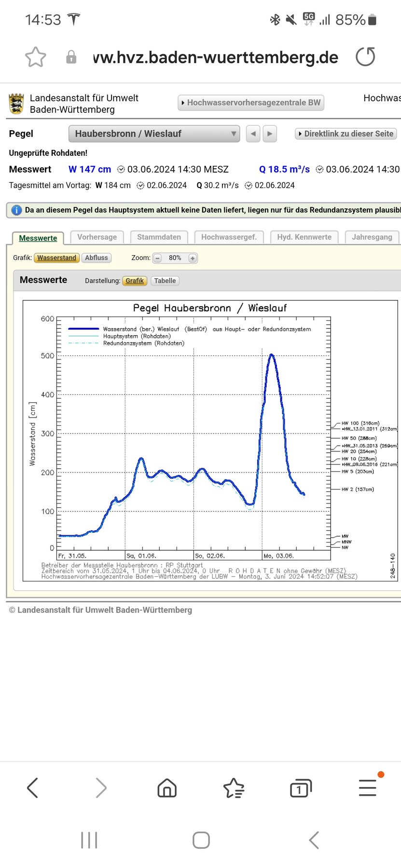
Task: Go to next Pegel station arrow
Action: [x=270, y=134]
